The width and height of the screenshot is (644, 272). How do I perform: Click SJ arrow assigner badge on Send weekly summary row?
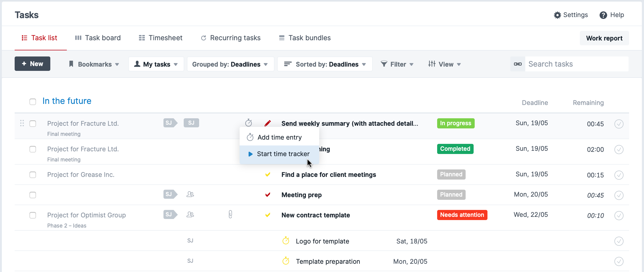(x=170, y=123)
